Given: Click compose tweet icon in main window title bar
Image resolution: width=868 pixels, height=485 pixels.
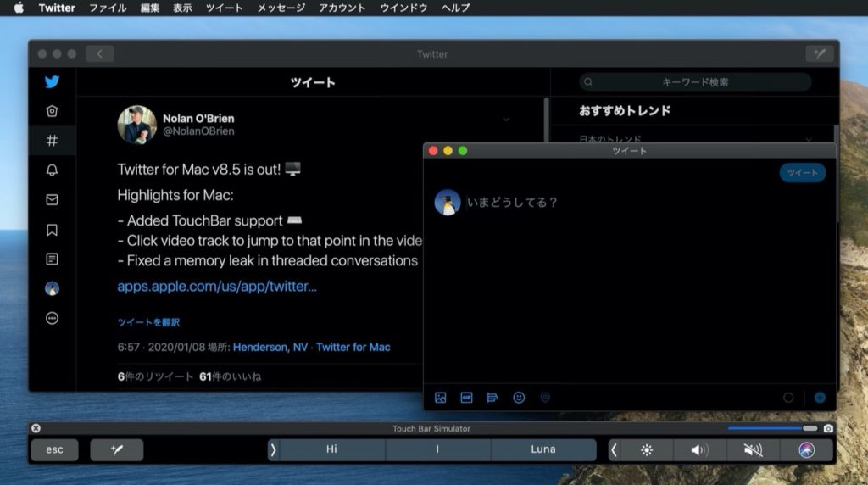Looking at the screenshot, I should pyautogui.click(x=820, y=53).
